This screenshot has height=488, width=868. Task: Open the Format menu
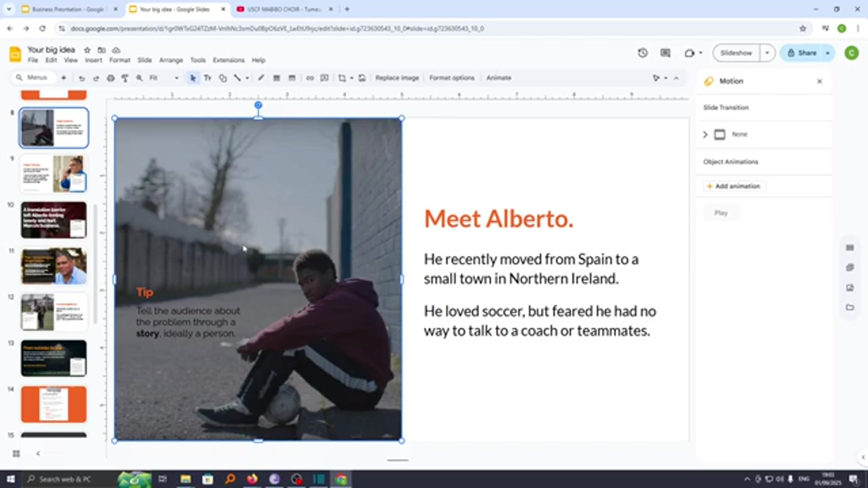(x=119, y=60)
